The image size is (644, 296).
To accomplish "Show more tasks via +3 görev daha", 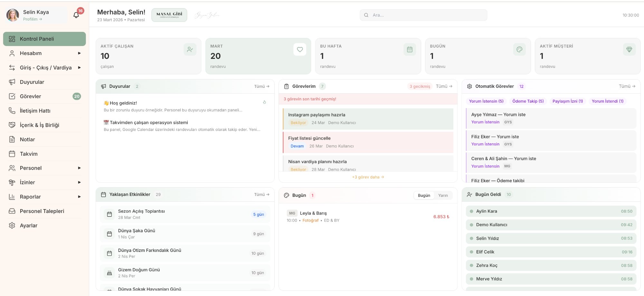I will tap(368, 177).
